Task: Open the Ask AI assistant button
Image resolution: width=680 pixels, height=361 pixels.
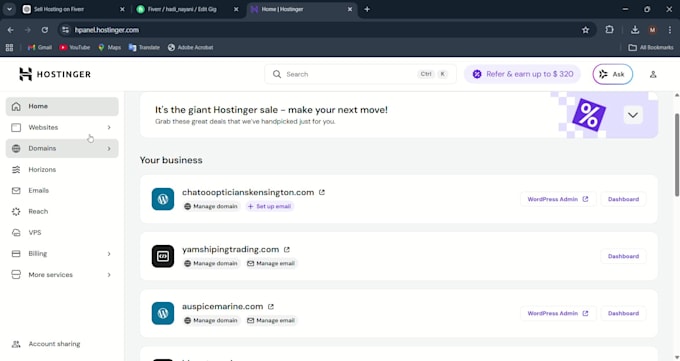Action: tap(612, 74)
